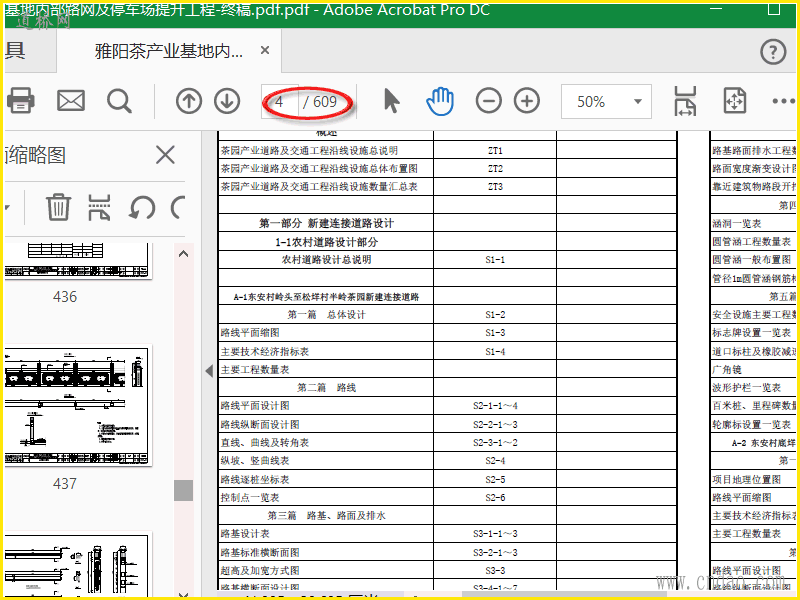Click cell ZT3
The image size is (800, 600).
(495, 187)
